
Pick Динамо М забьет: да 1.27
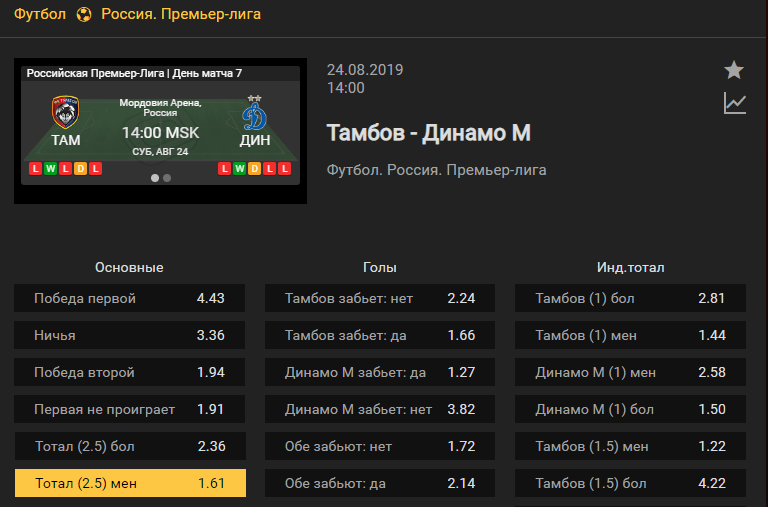coord(380,372)
